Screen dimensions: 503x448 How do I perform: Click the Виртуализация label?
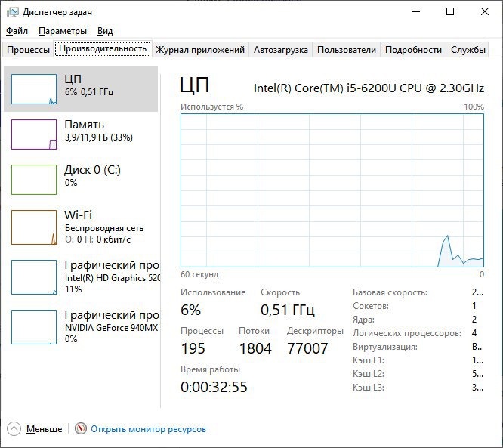tap(385, 347)
